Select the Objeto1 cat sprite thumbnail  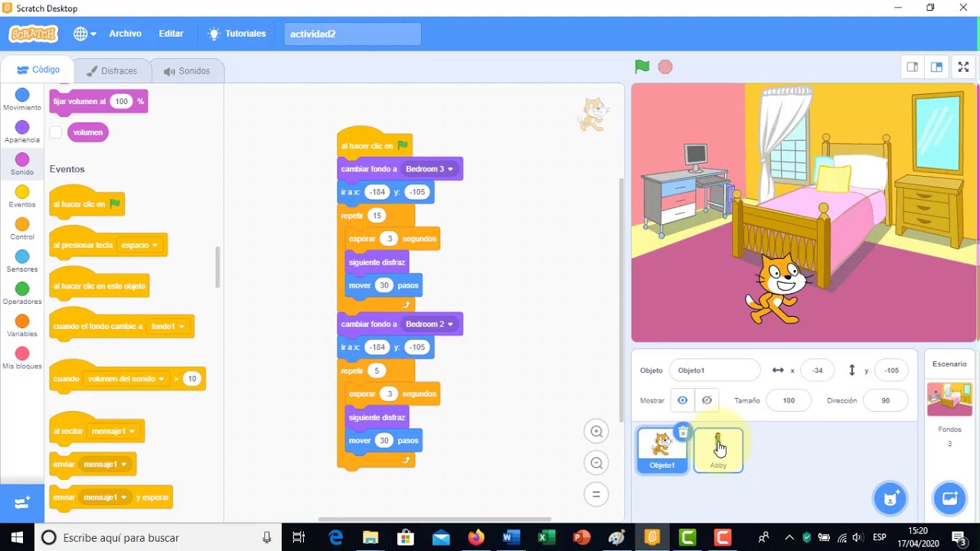(662, 451)
